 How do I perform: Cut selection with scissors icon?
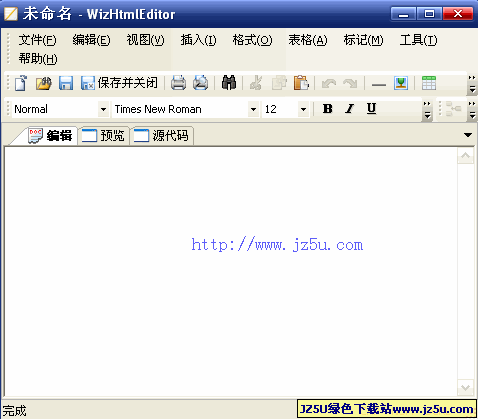click(256, 83)
